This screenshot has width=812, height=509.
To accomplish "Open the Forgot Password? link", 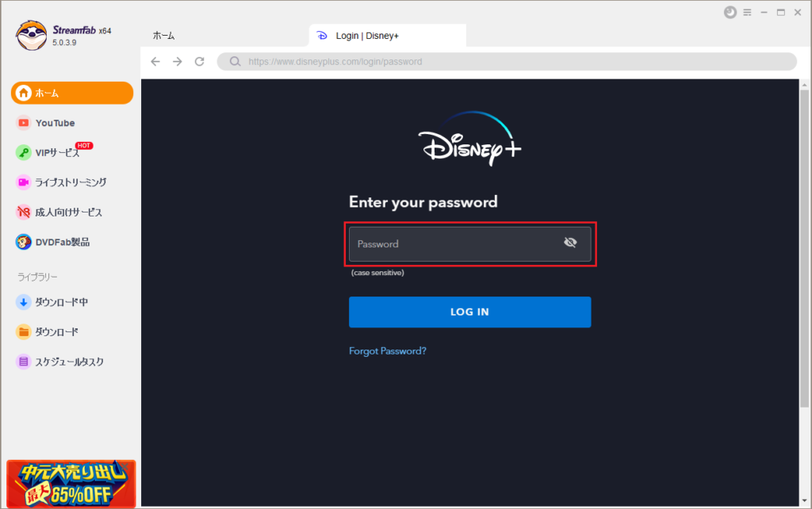I will [x=387, y=351].
